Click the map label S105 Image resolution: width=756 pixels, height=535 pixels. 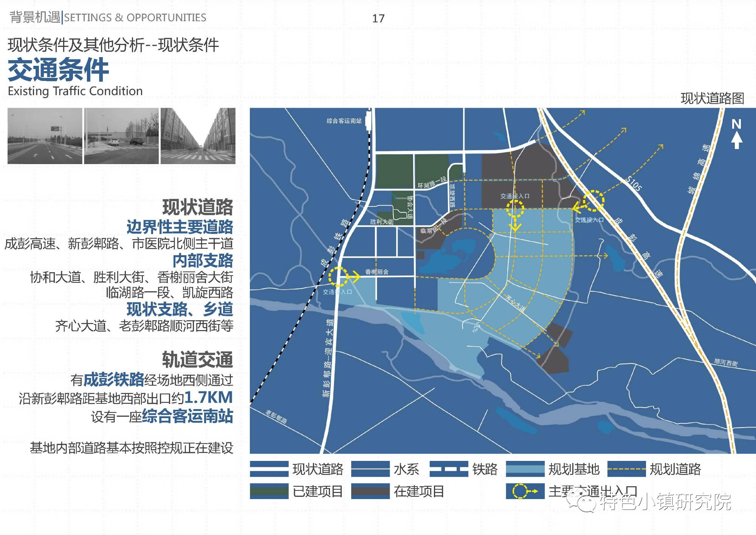click(x=634, y=184)
